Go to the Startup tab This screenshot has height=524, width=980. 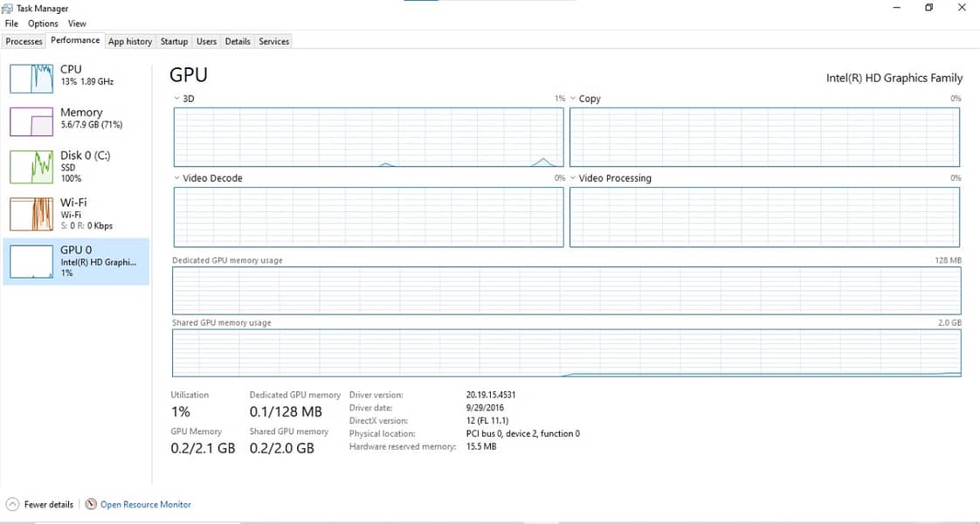[174, 41]
